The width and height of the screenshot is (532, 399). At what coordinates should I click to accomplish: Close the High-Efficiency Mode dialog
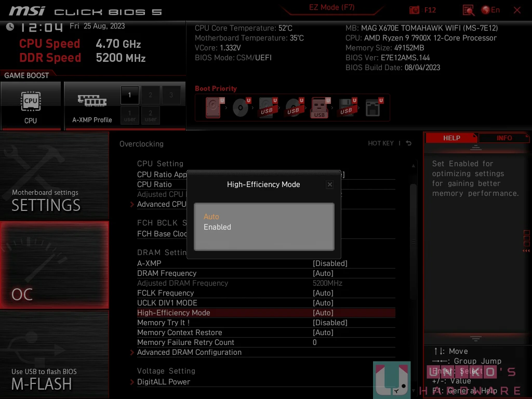[329, 184]
